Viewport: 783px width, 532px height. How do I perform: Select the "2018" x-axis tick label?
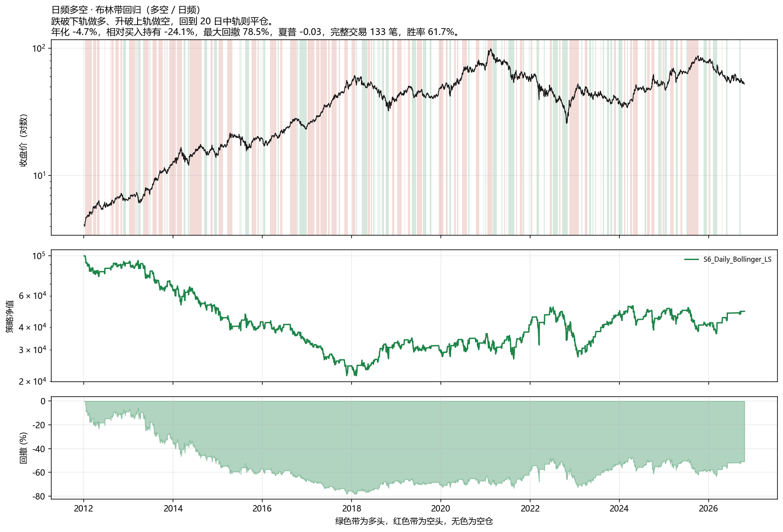[x=352, y=509]
